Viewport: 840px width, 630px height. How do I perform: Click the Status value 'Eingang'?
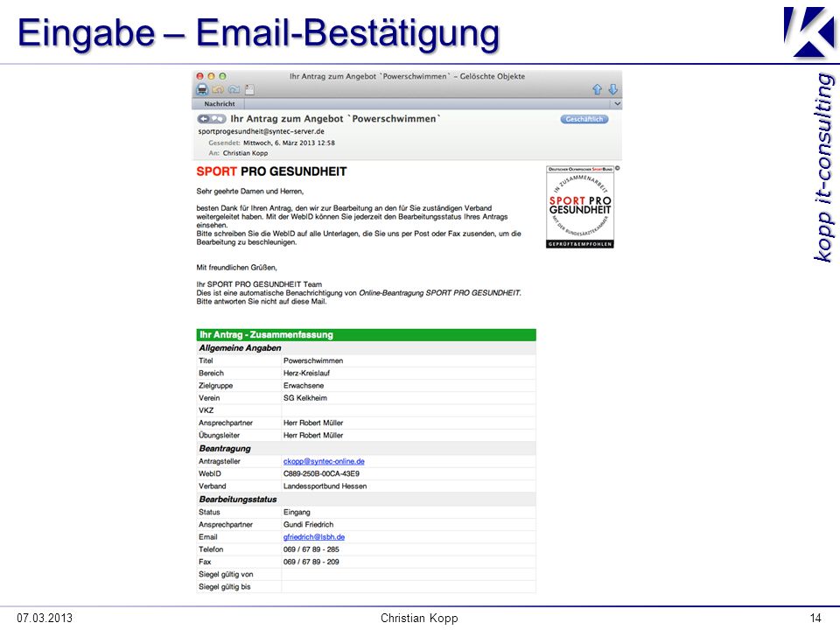coord(297,512)
